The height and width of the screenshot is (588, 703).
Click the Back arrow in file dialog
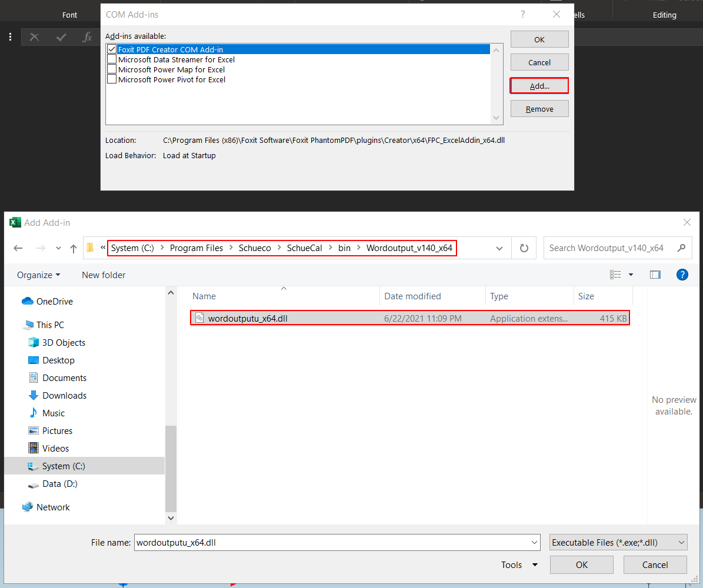[18, 248]
